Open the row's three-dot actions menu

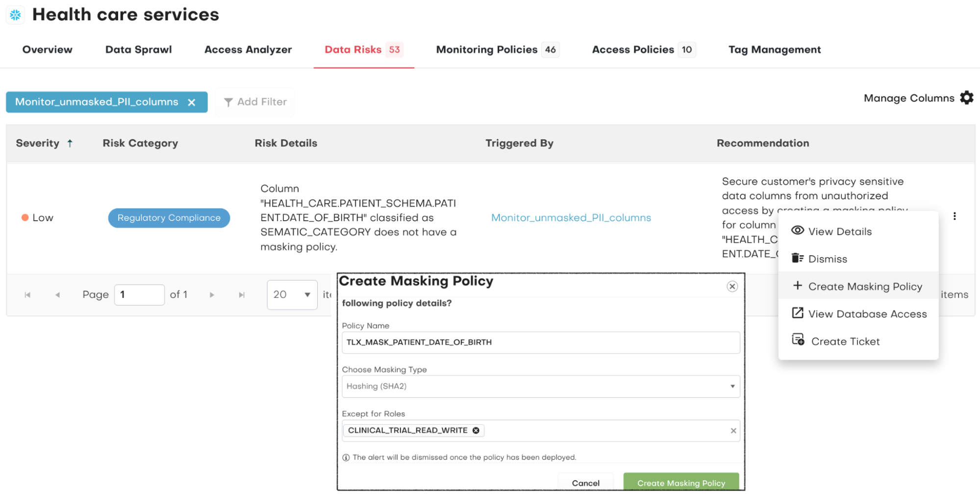click(955, 216)
